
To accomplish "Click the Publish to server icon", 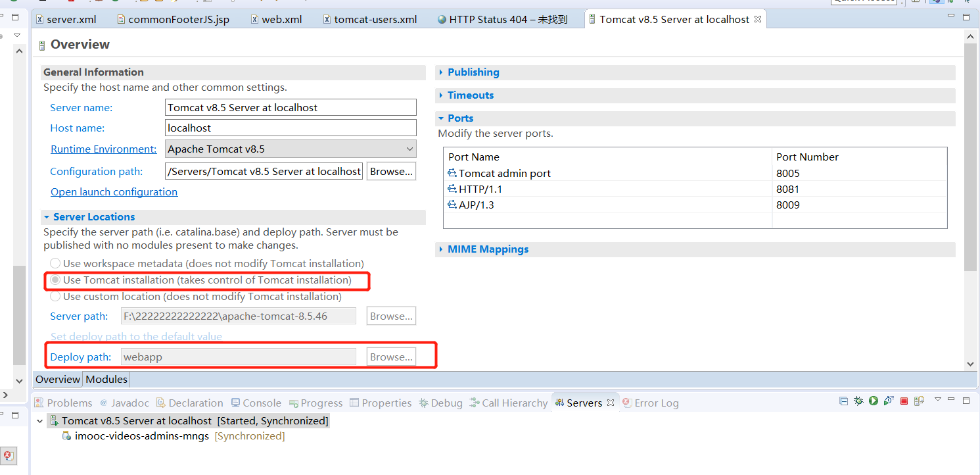I will tap(919, 401).
